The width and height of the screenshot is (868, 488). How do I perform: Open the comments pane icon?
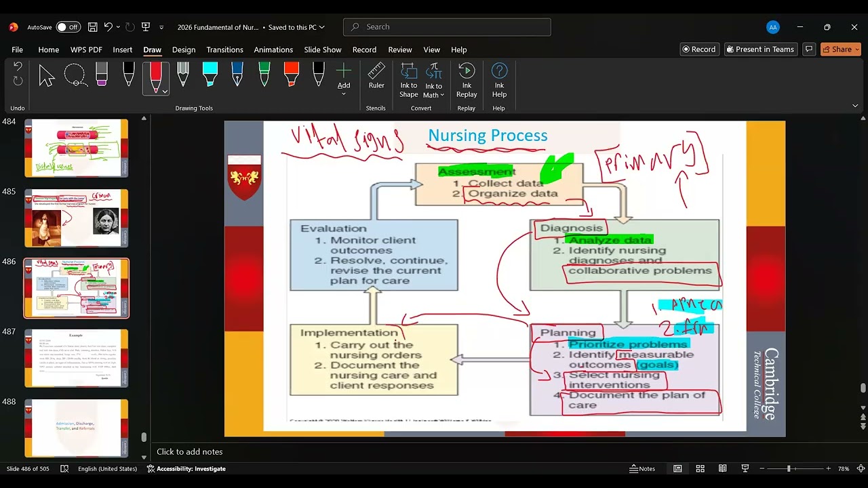coord(808,49)
